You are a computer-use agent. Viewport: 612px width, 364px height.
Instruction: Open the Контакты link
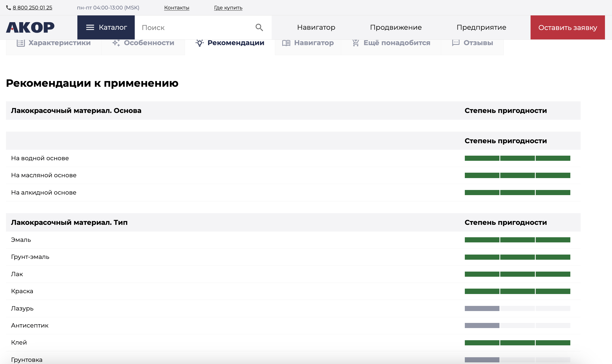click(177, 8)
